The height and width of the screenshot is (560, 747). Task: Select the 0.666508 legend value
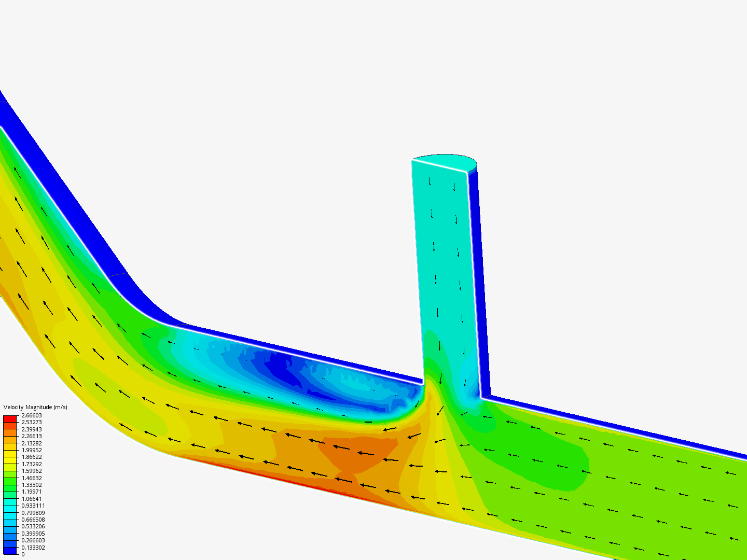pyautogui.click(x=33, y=520)
